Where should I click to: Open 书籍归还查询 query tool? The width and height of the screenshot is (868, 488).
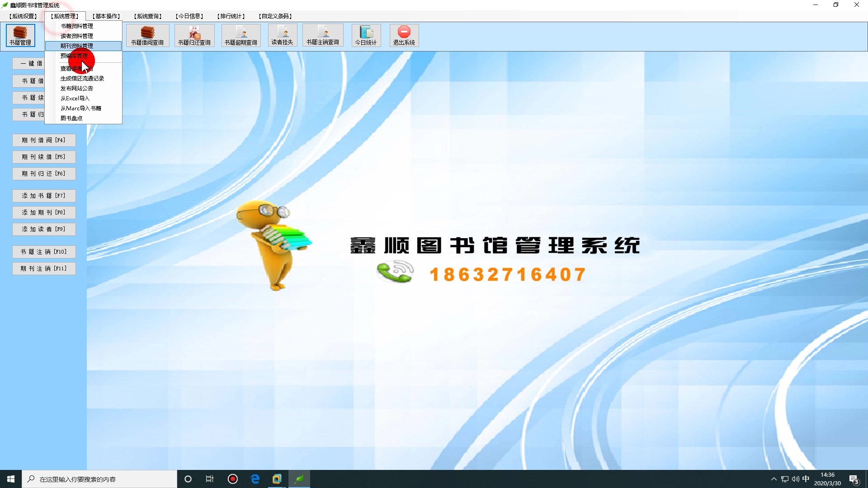click(194, 35)
